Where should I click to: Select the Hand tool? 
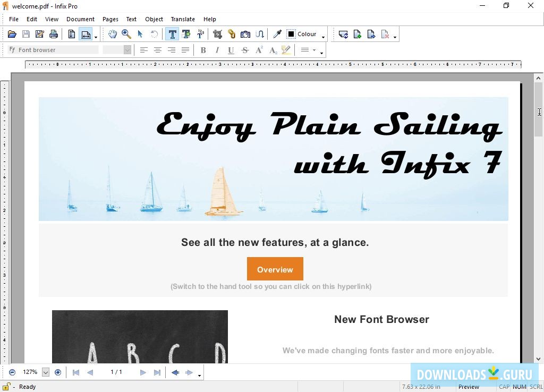(x=112, y=34)
